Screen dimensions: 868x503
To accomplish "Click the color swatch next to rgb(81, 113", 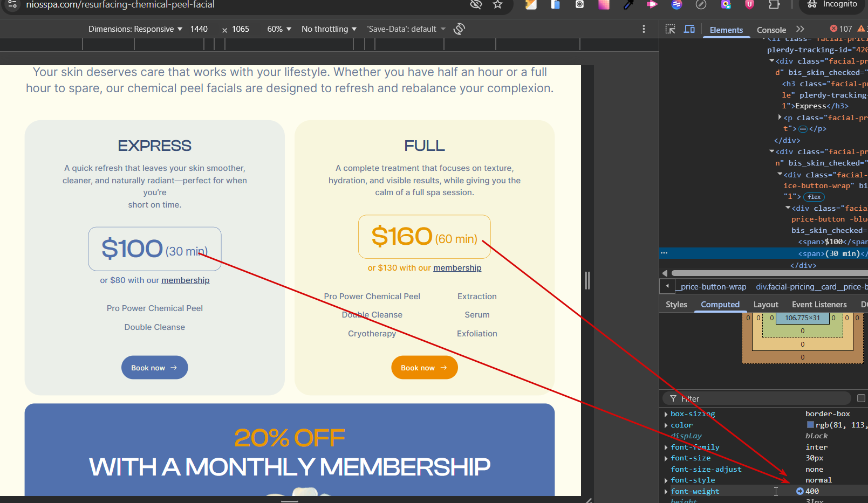I will 810,425.
